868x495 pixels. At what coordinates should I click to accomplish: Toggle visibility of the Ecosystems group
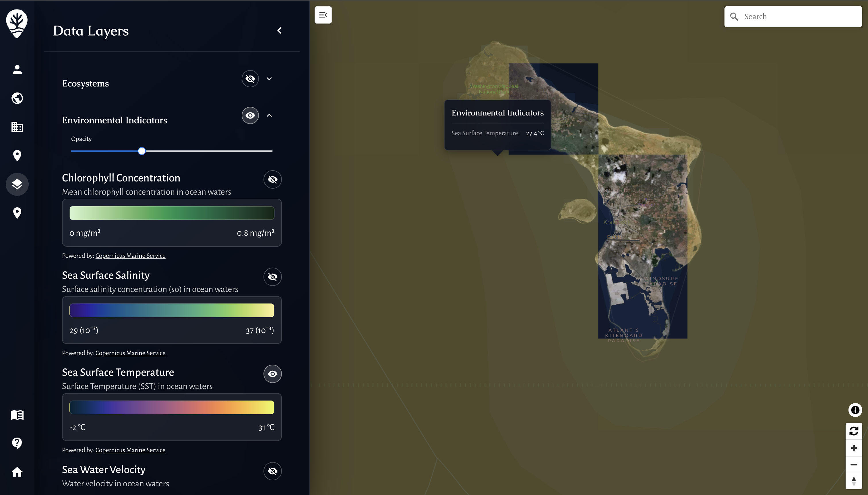[250, 79]
